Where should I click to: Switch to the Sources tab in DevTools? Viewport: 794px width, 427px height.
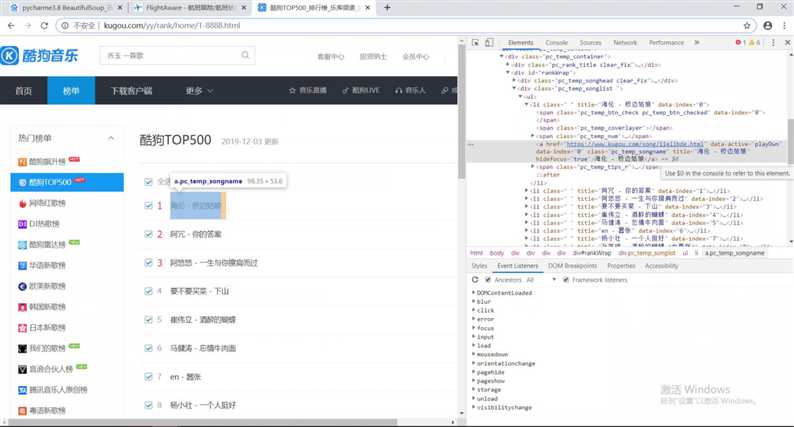tap(590, 43)
